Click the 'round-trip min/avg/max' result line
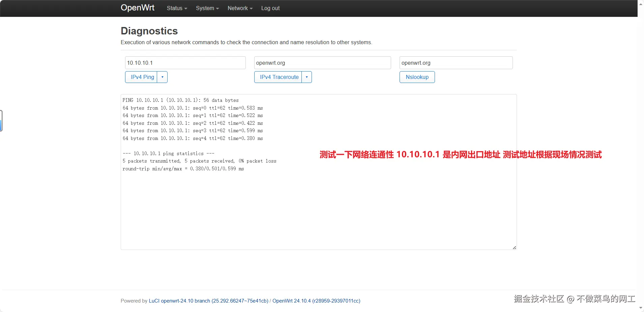 coord(183,169)
